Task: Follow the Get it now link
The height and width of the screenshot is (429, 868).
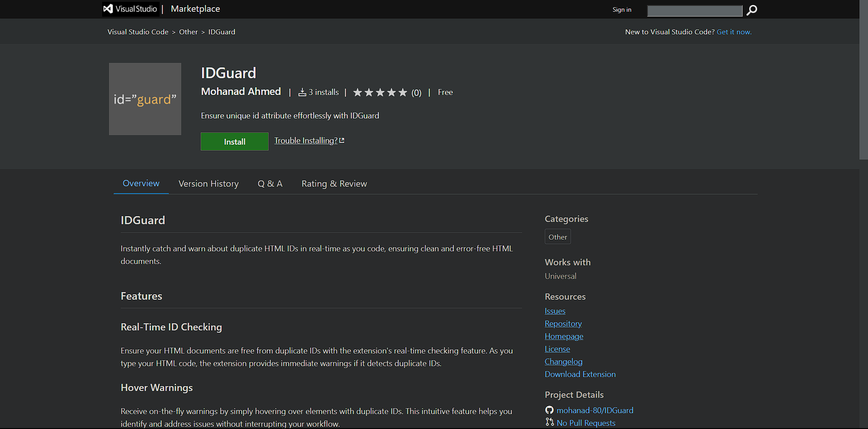Action: point(734,32)
